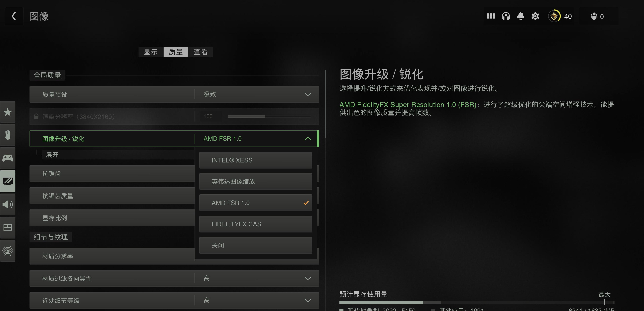The width and height of the screenshot is (644, 311).
Task: Click the 渲染分辨率 slider track
Action: pyautogui.click(x=269, y=116)
